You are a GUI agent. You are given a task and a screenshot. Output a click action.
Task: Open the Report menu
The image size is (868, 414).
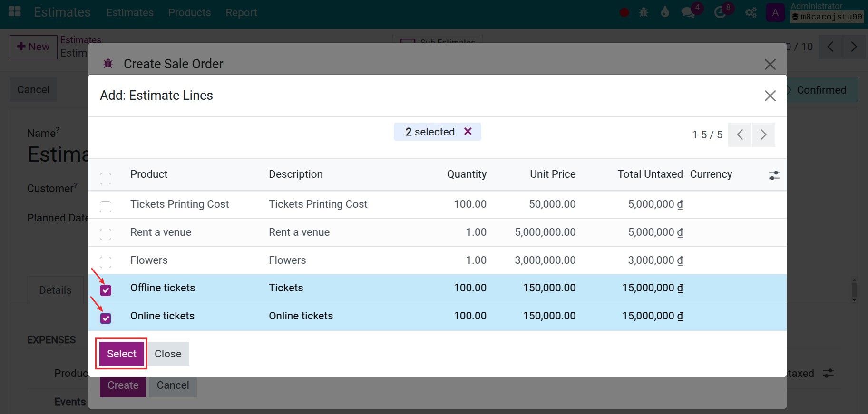(x=241, y=12)
